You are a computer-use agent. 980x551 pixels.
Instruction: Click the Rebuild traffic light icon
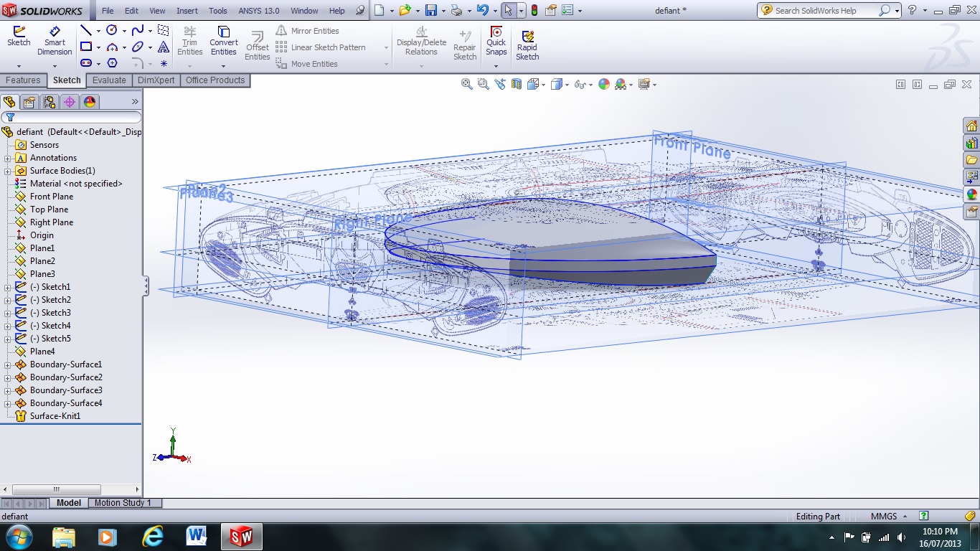point(534,10)
